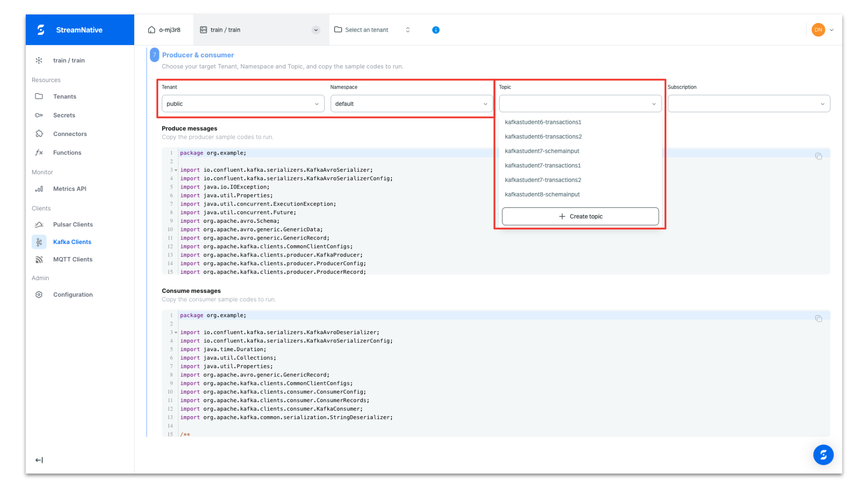Viewport: 868px width, 488px height.
Task: Open the DN account menu
Action: coord(823,30)
